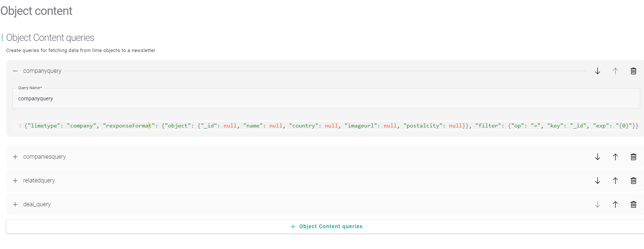Image resolution: width=644 pixels, height=249 pixels.
Task: Click the deal_query row title
Action: coord(37,204)
